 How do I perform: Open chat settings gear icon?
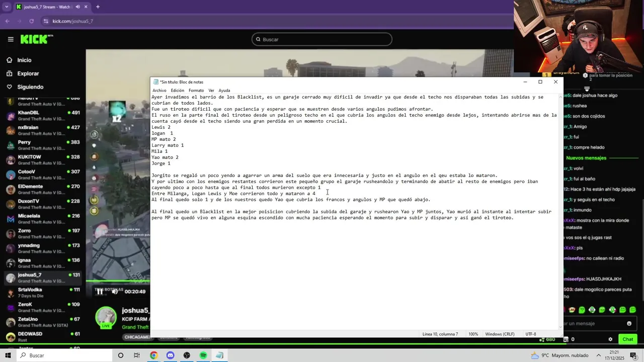pos(610,339)
